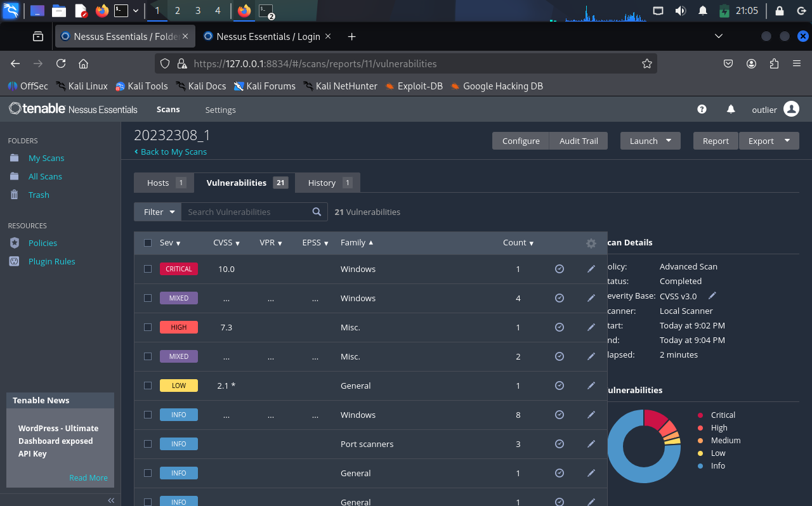Click the volume speaker icon in tray
The image size is (812, 506).
tap(681, 11)
